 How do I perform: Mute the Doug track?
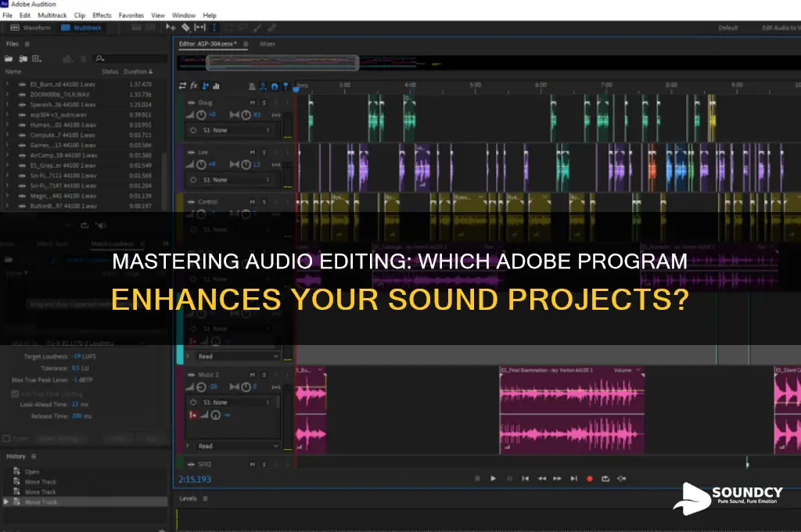(x=253, y=102)
